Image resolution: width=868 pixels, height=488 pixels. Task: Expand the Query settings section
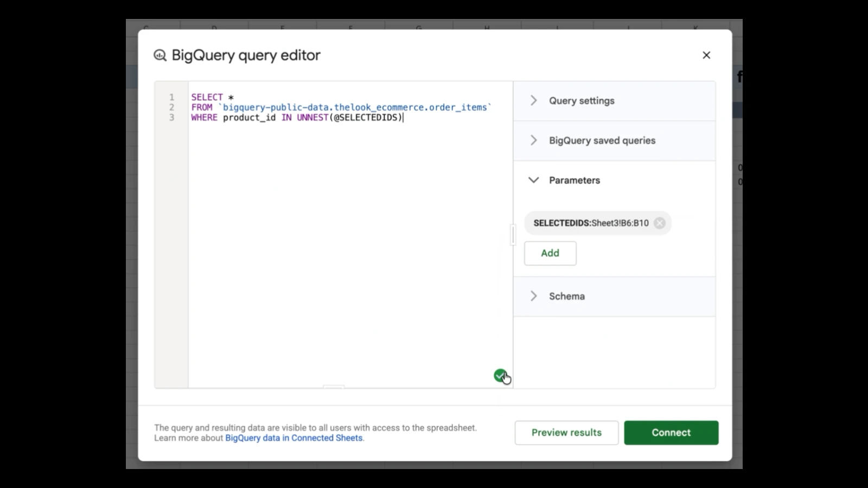(x=614, y=101)
